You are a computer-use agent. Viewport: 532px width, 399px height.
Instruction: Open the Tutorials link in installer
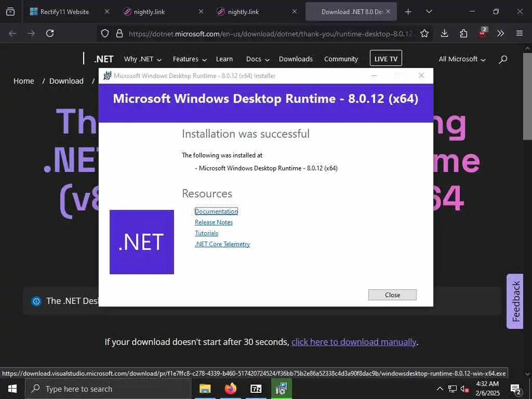coord(207,233)
